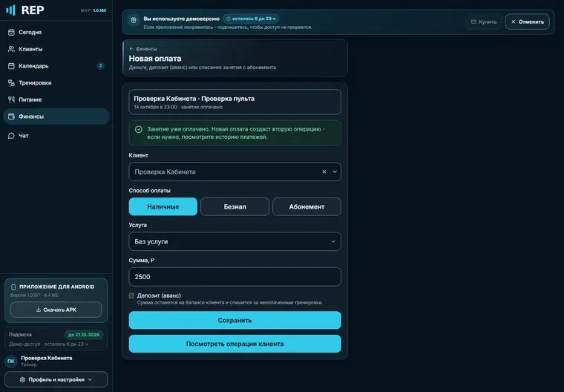Click the Скачать APK button
Image resolution: width=564 pixels, height=392 pixels.
pyautogui.click(x=56, y=310)
